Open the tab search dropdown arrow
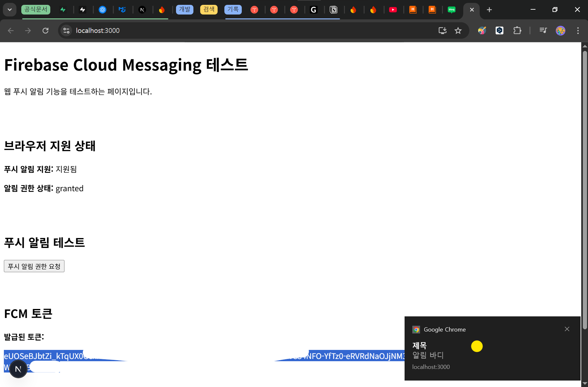 10,10
